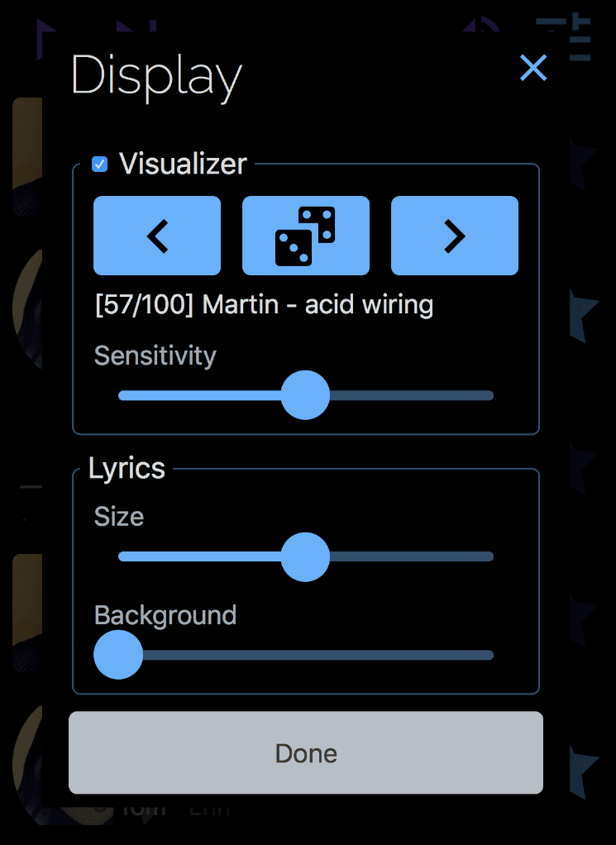Click the Sensitivity slider handle
Image resolution: width=616 pixels, height=845 pixels.
click(x=305, y=395)
